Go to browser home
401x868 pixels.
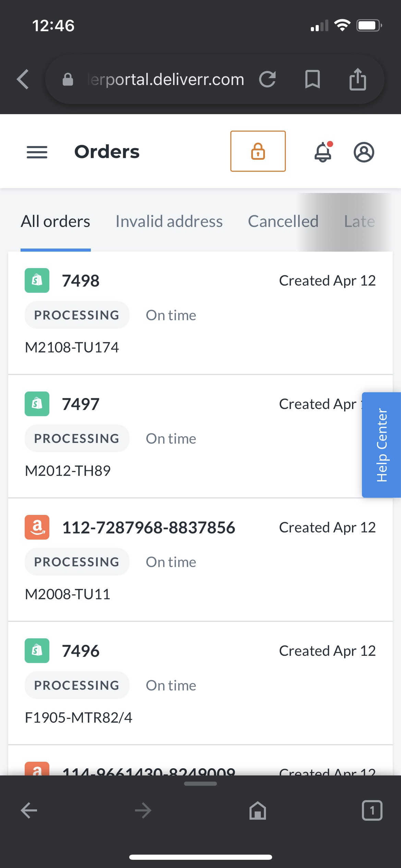[x=257, y=810]
